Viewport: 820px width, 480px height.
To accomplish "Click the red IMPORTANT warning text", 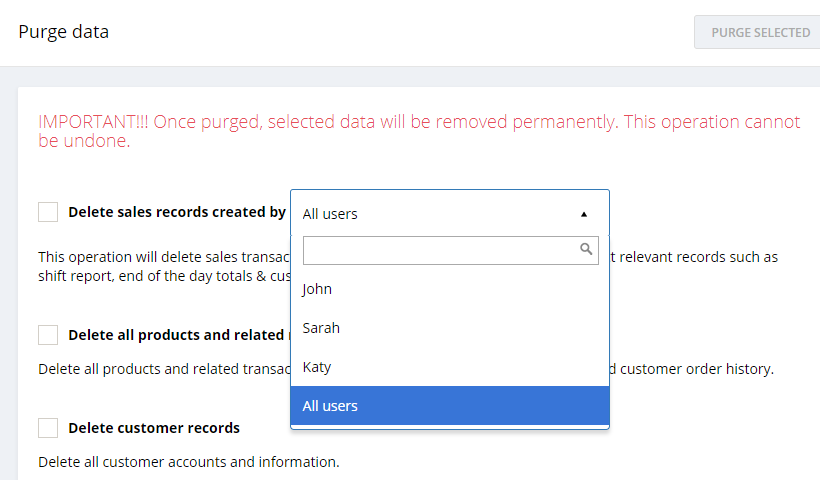I will [419, 131].
